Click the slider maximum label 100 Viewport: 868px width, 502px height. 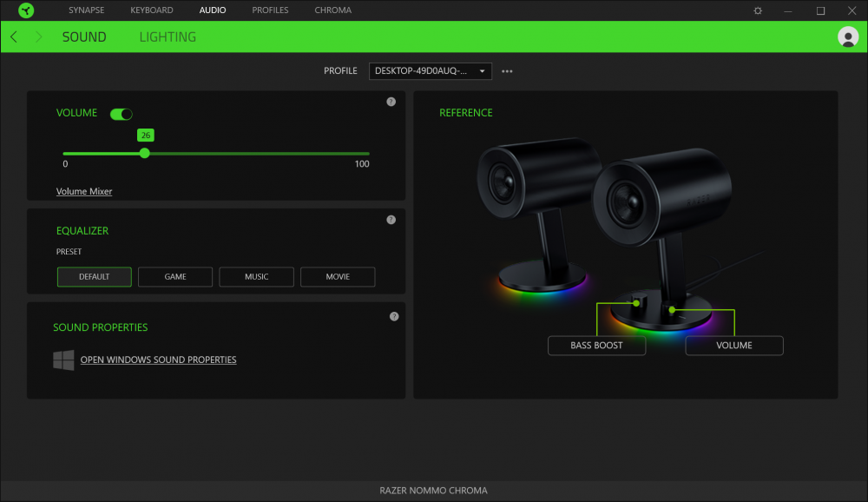click(362, 164)
